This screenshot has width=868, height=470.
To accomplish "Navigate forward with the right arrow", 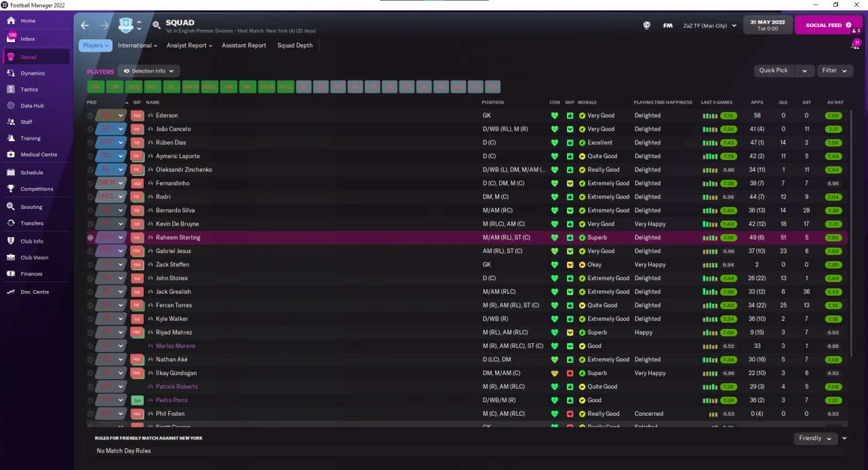I will 104,25.
